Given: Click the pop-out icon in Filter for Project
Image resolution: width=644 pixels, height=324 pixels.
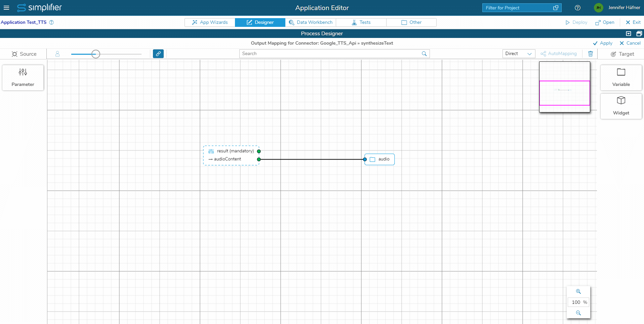Looking at the screenshot, I should coord(556,8).
